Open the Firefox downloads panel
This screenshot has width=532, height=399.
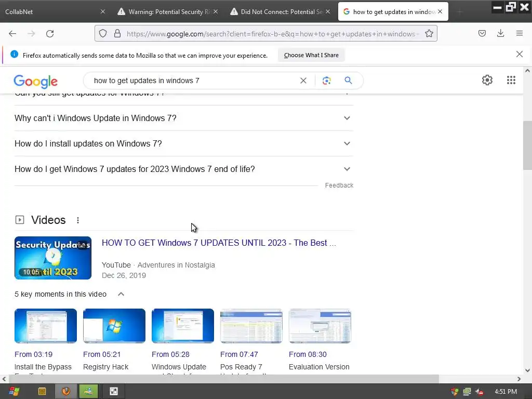tap(500, 34)
